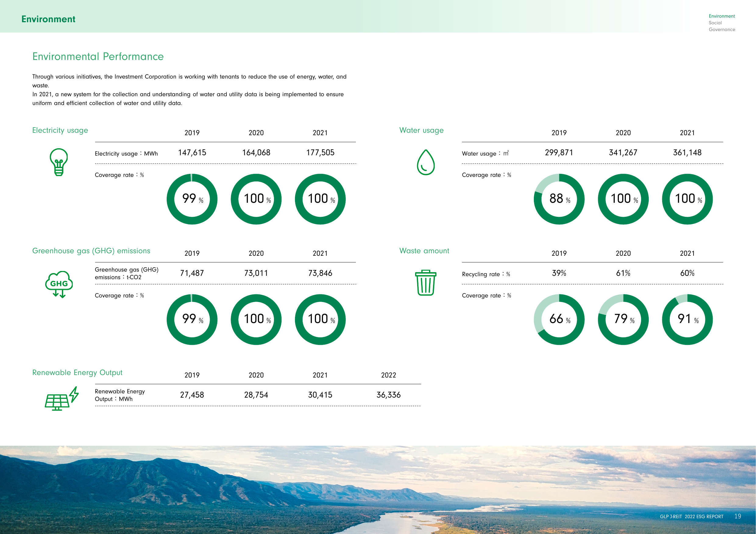Select the 88% water coverage donut chart
Screen dimensions: 756x534
(559, 199)
